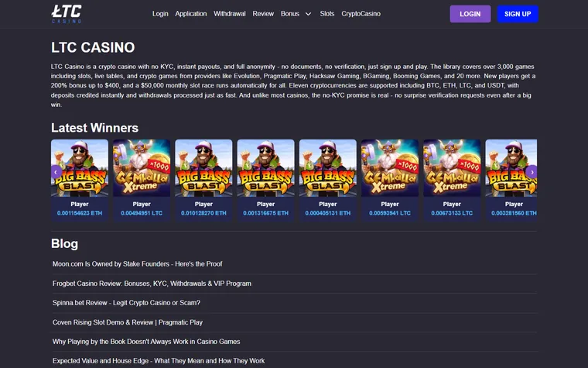The width and height of the screenshot is (588, 368).
Task: Select Big Bass Blast card with 0.001154623 ETH
Action: pyautogui.click(x=80, y=181)
